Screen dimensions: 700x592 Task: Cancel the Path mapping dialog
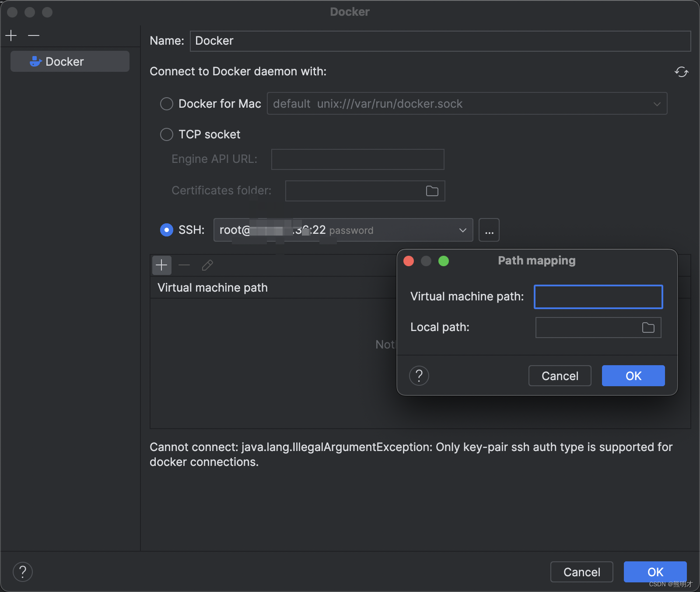click(560, 376)
